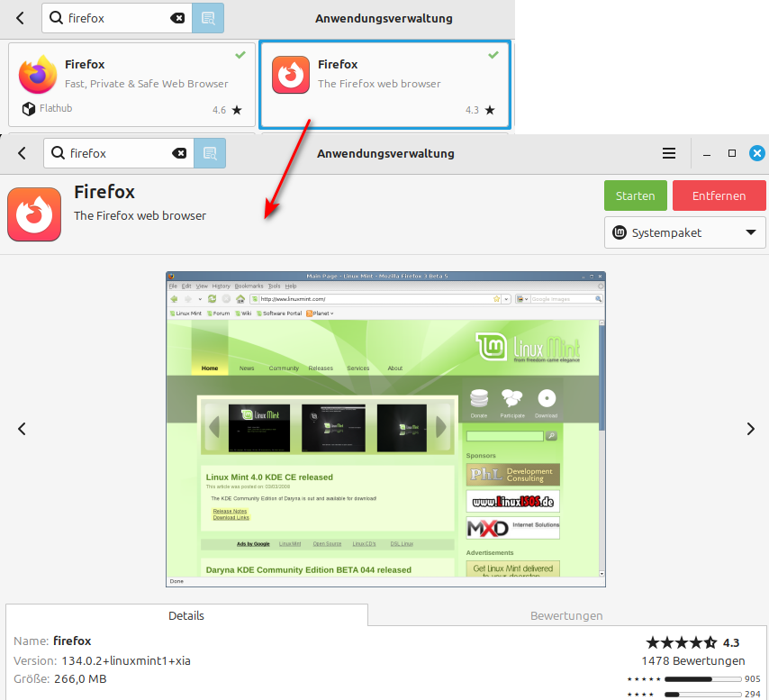The height and width of the screenshot is (700, 769).
Task: Click the five-star rating bar showing 905
Action: click(702, 679)
